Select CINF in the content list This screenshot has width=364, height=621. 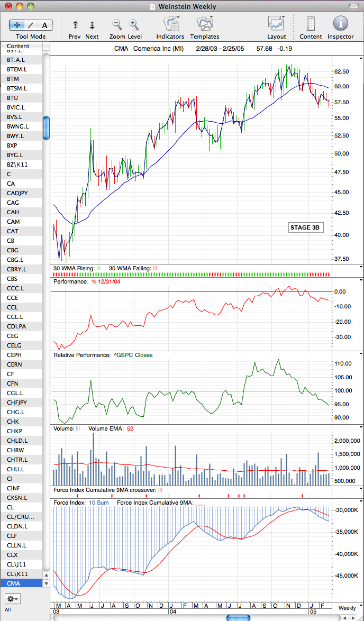(x=21, y=488)
